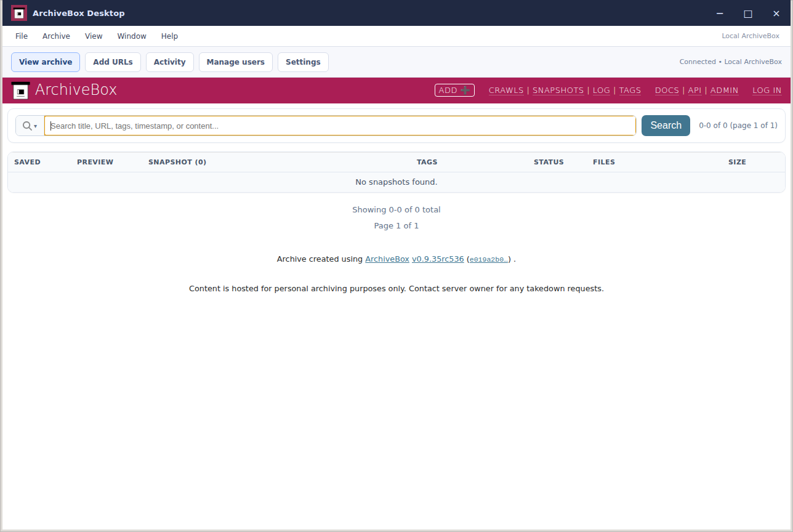Click the ArchiveBox title text in the header
The image size is (793, 532).
point(76,90)
